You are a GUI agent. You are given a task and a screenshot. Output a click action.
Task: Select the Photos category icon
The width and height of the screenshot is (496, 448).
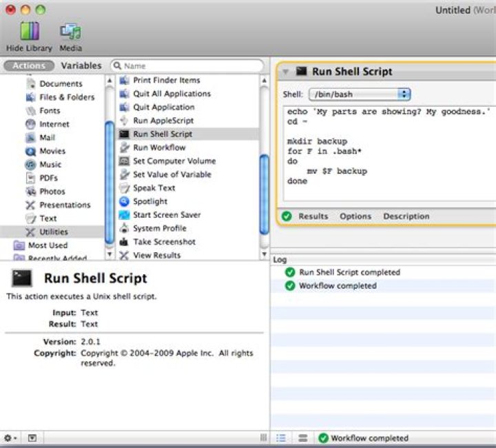(x=31, y=192)
